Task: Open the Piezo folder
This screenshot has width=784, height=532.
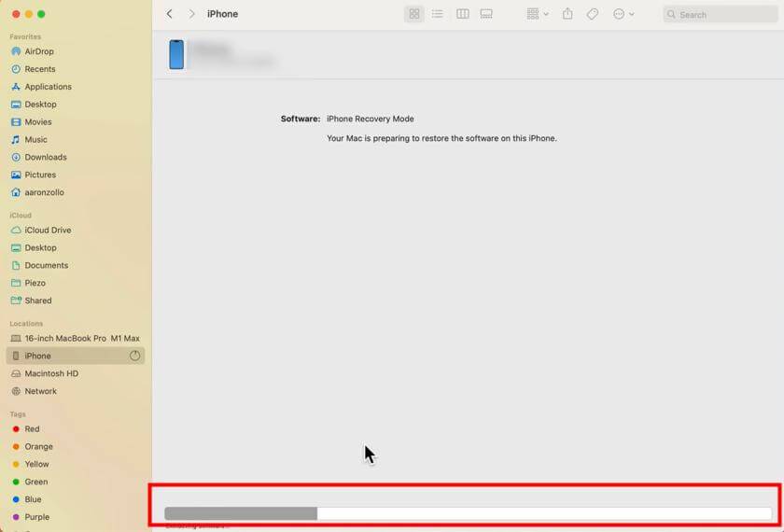Action: 75,283
